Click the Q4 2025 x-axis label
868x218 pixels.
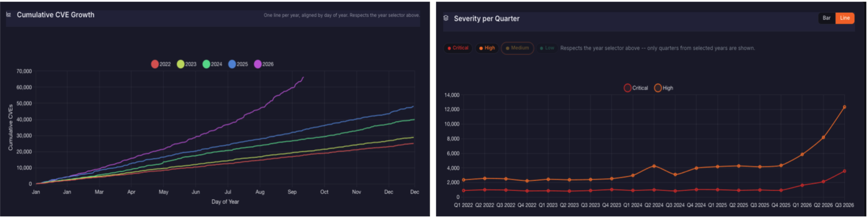[781, 205]
